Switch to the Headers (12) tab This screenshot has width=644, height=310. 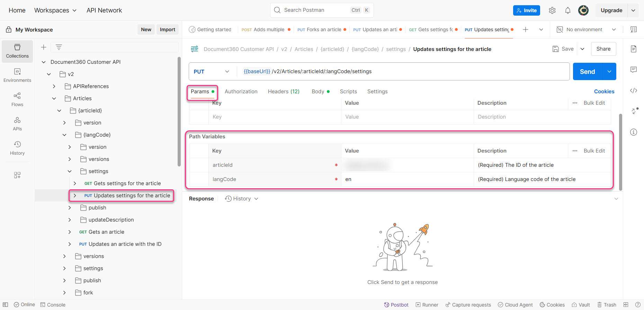(x=284, y=92)
